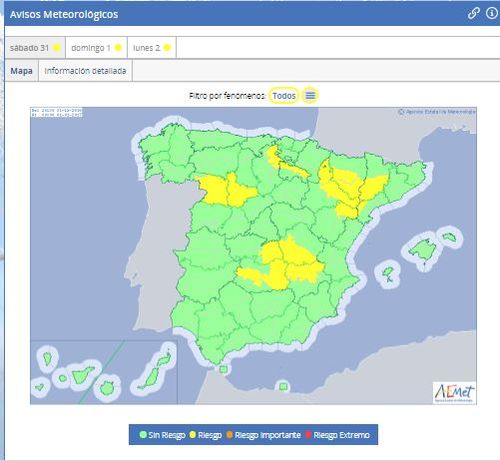500x461 pixels.
Task: Click the yellow warning dot beside domingo 1
Action: click(118, 48)
